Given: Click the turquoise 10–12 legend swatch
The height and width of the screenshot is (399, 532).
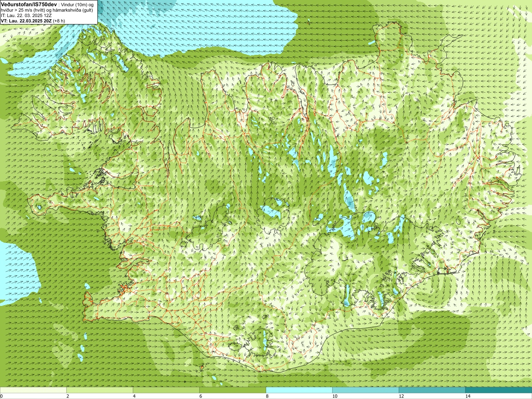Looking at the screenshot, I should tap(366, 390).
